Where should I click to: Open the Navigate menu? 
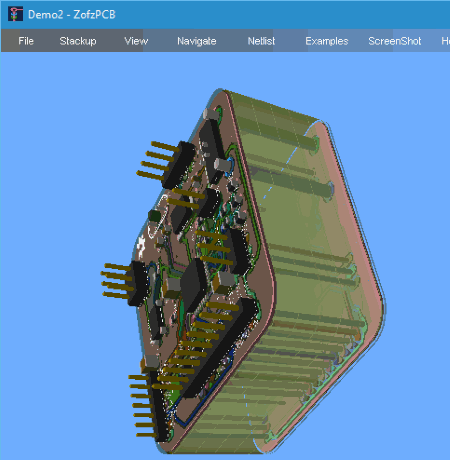point(197,41)
